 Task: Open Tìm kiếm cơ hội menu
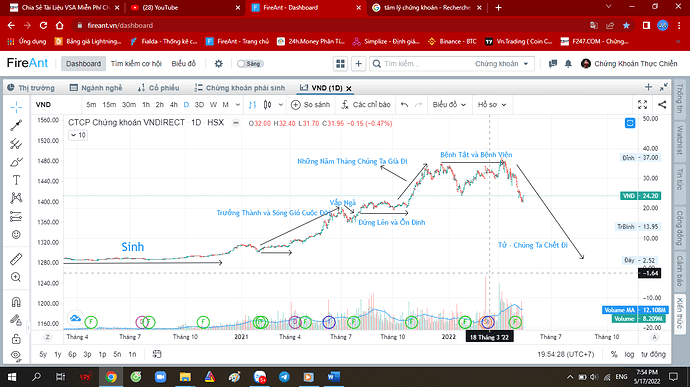(x=136, y=64)
